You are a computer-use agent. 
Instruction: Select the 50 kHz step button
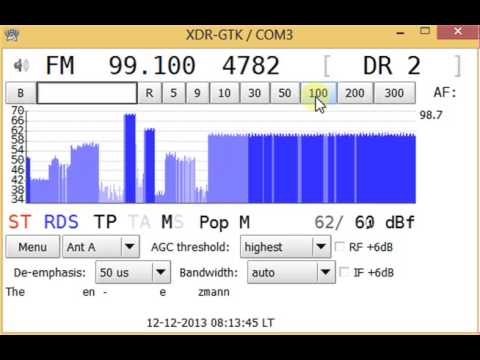tap(285, 93)
